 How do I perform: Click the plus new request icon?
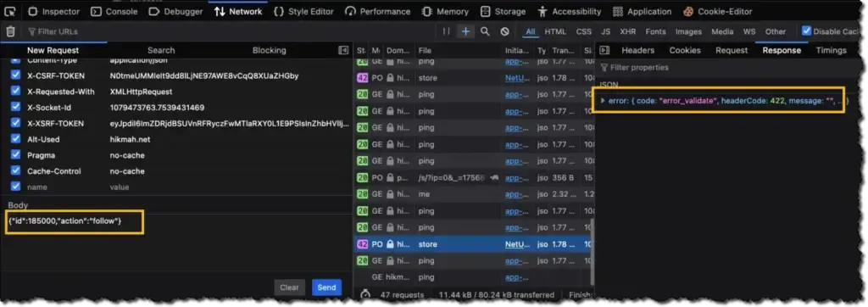[465, 31]
